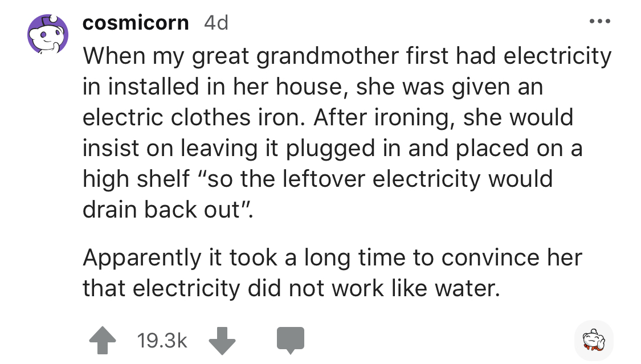
Task: Click the 19.3k vote count
Action: point(162,341)
